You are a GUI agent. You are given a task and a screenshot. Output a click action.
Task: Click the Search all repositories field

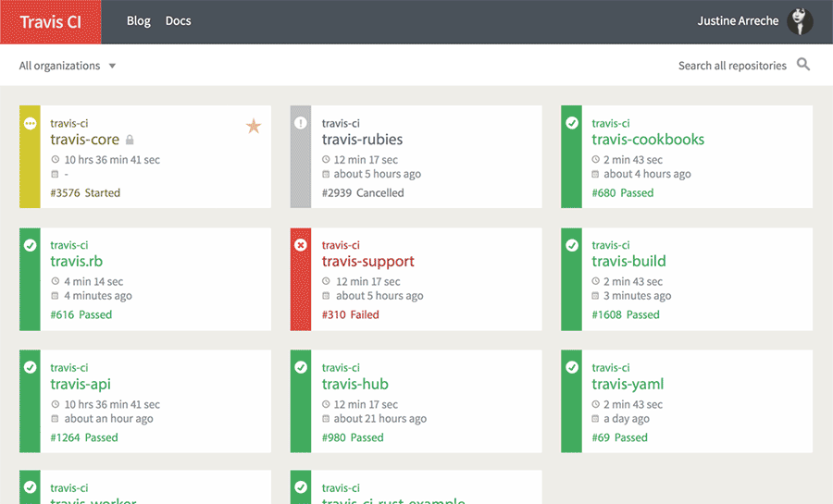(731, 66)
